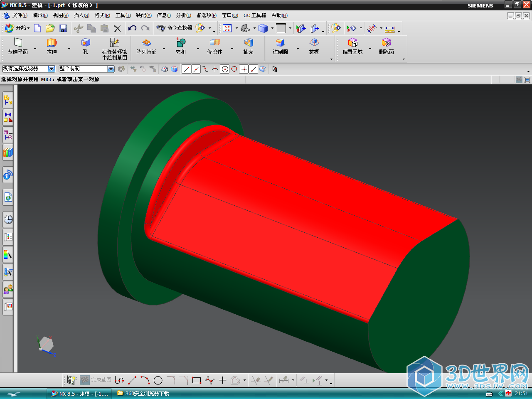This screenshot has width=532, height=399.
Task: Toggle the quadrant point snap
Action: (x=234, y=69)
